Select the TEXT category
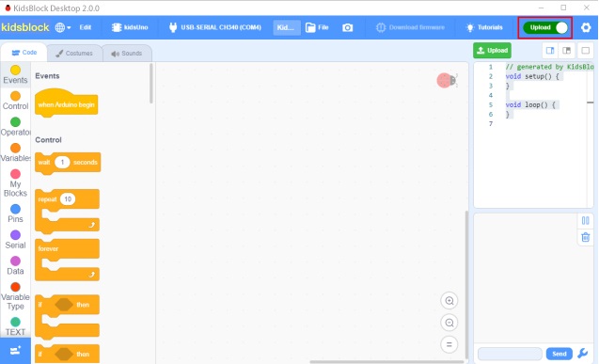The height and width of the screenshot is (364, 599). pos(15,326)
